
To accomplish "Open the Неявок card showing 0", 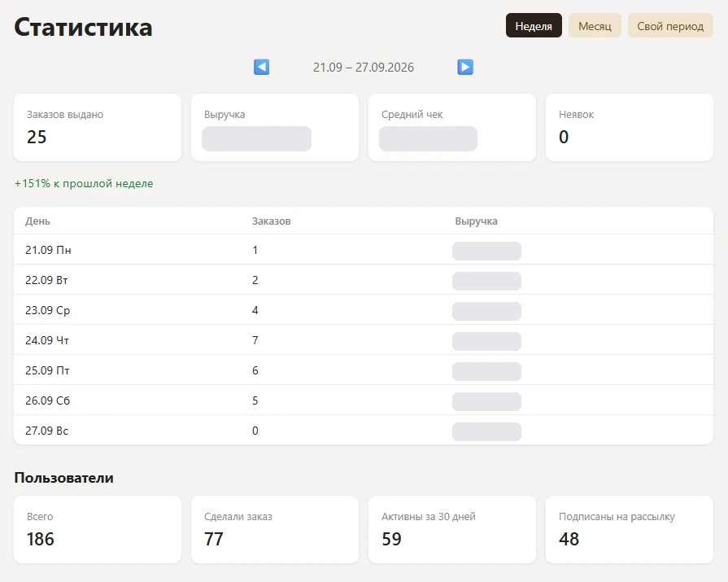I will pos(630,128).
